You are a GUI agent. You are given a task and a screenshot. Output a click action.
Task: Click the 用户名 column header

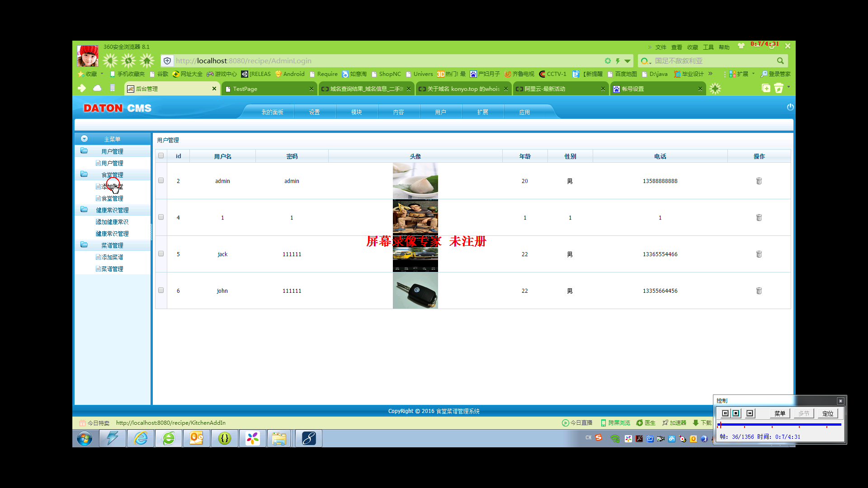[x=222, y=156]
